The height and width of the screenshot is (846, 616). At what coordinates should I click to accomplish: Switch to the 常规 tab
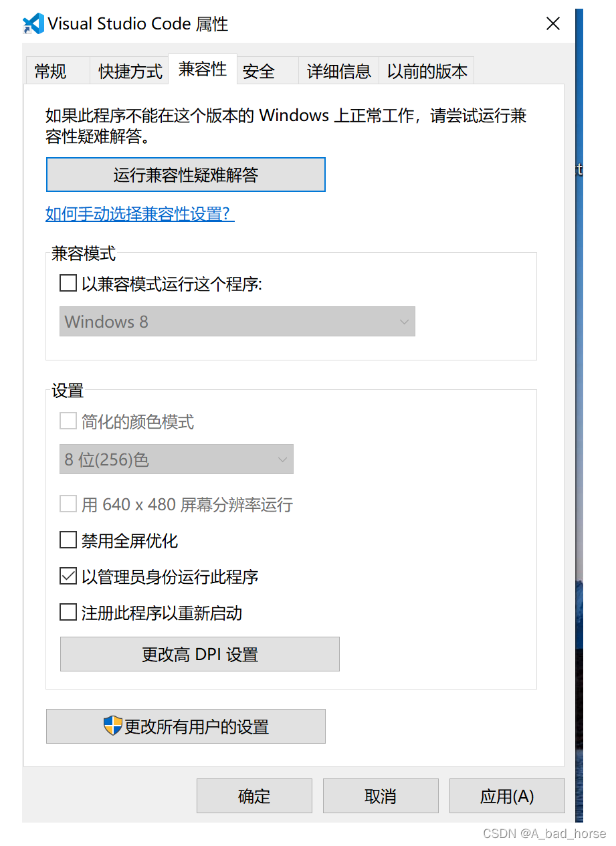click(x=50, y=71)
